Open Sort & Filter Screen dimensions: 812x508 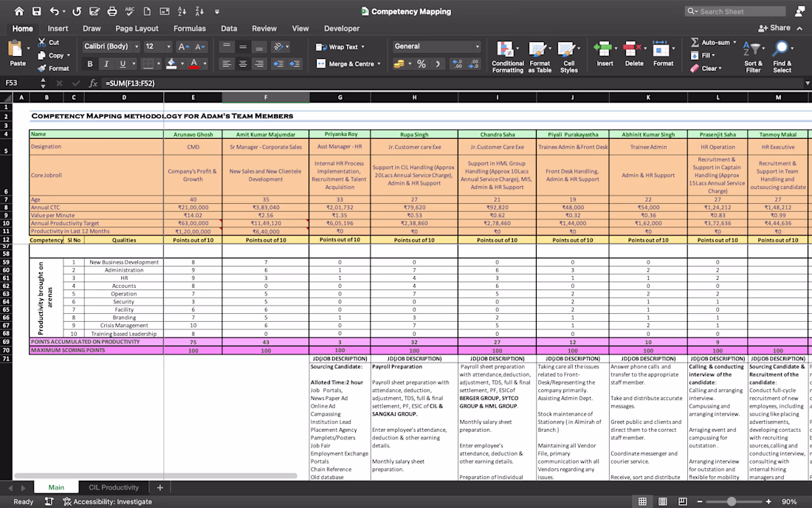point(753,57)
